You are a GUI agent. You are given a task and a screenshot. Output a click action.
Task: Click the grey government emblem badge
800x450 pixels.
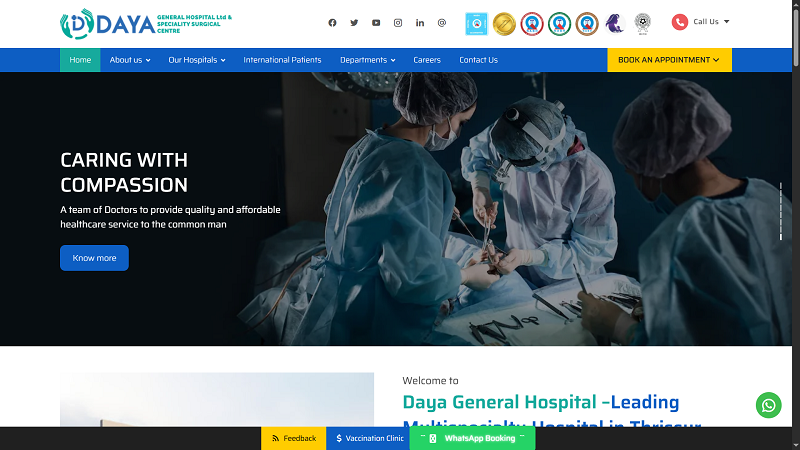pyautogui.click(x=642, y=24)
